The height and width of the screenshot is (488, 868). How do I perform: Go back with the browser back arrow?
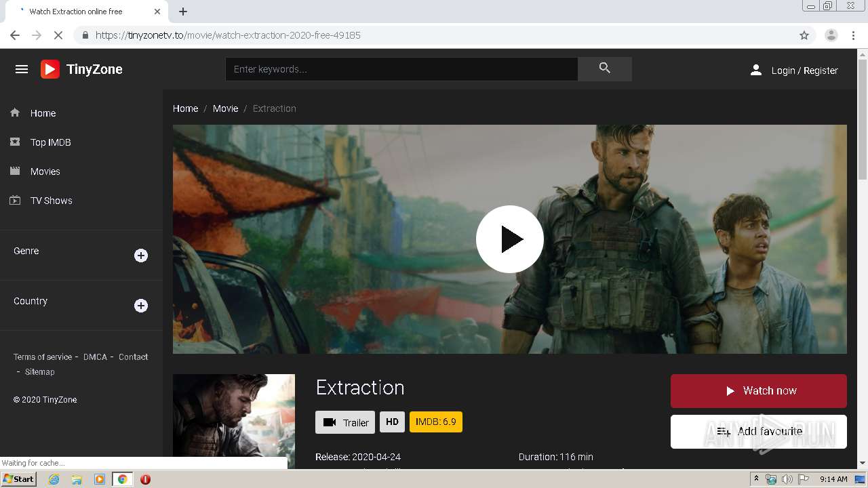(x=15, y=35)
